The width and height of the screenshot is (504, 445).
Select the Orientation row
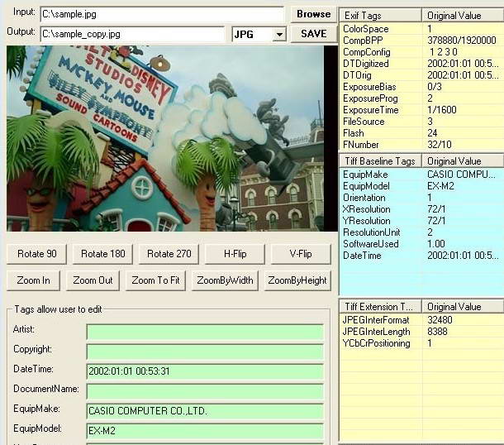[x=421, y=198]
